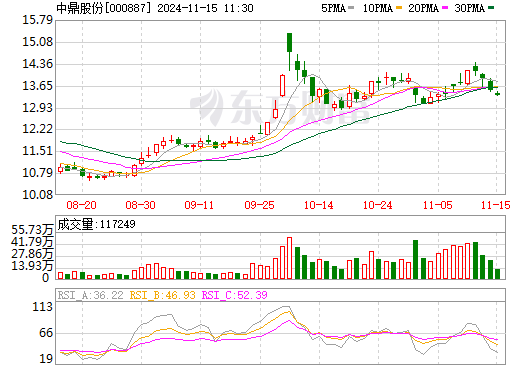Click the stock title 中鼎股份[000887]
Image resolution: width=520 pixels, height=365 pixels.
[104, 8]
